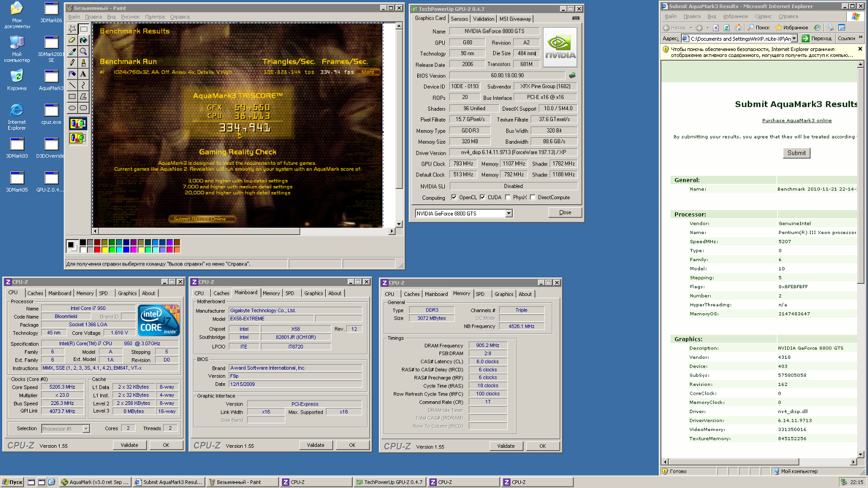Viewport: 868px width, 488px height.
Task: Select the Airbrush tool in Paint
Action: [72, 74]
